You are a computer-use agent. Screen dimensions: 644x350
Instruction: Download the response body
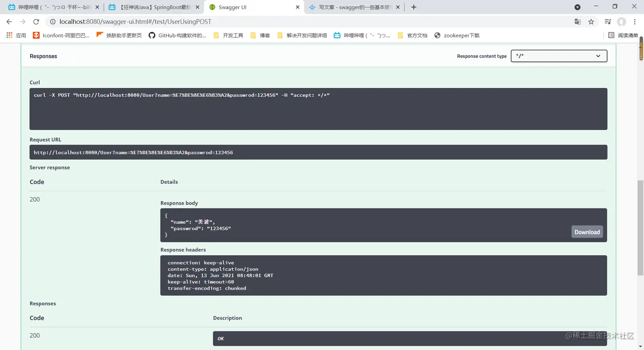click(x=587, y=232)
